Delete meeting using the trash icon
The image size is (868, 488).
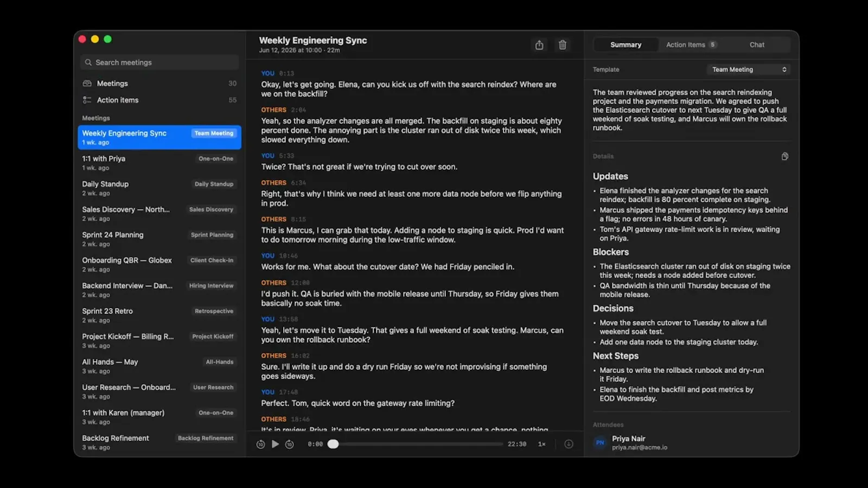[x=563, y=45]
